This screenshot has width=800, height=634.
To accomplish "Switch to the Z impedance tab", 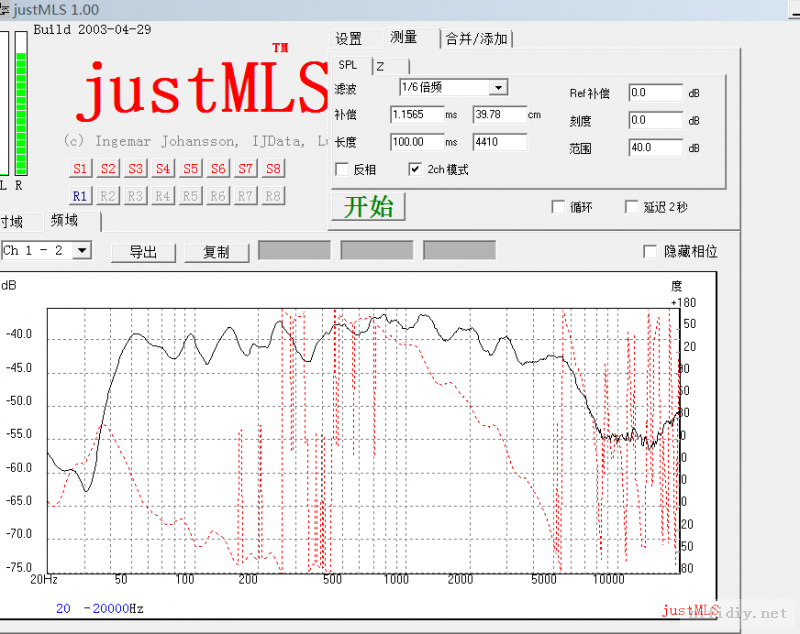I will click(380, 66).
